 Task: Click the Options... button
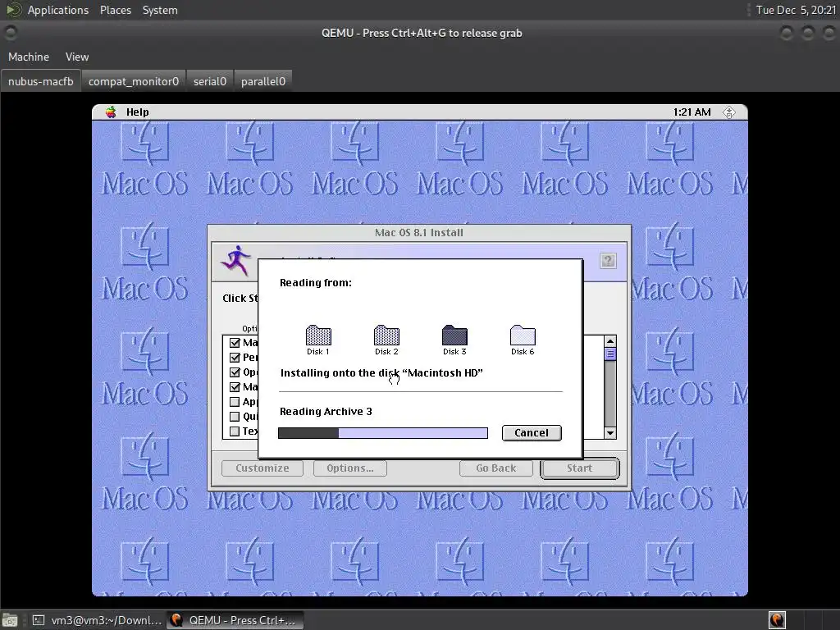pyautogui.click(x=349, y=468)
